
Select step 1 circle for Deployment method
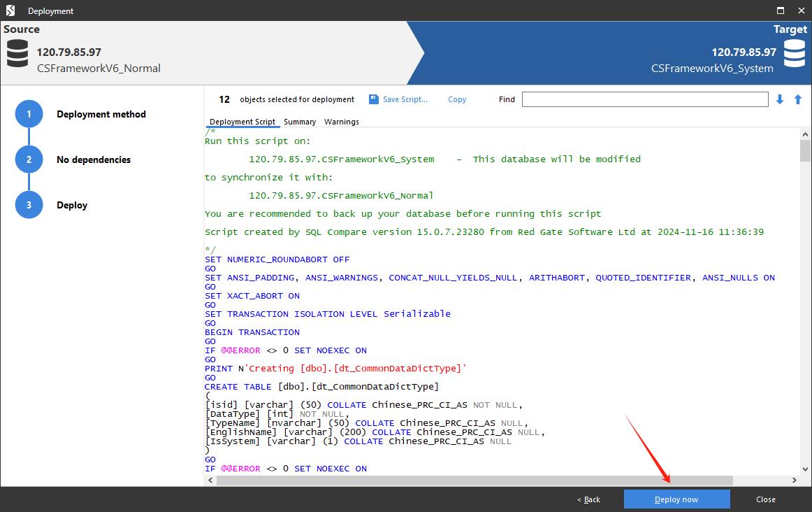tap(29, 114)
